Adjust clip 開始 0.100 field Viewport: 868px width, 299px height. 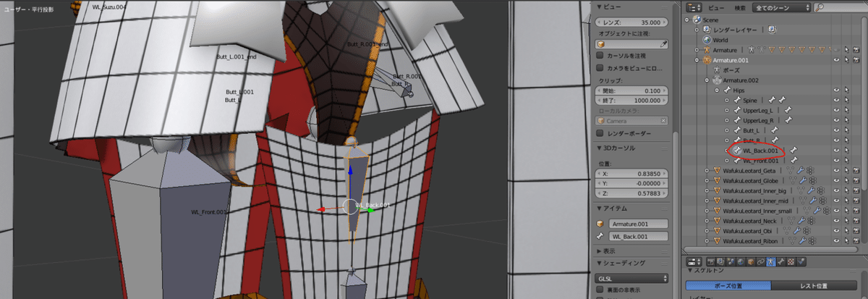pyautogui.click(x=633, y=91)
